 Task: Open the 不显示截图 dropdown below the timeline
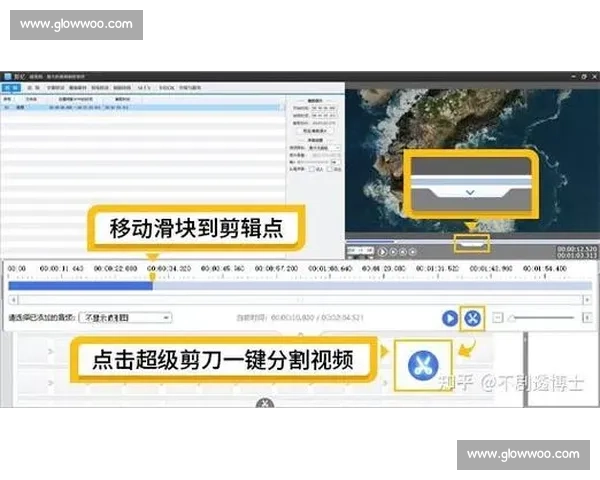125,318
